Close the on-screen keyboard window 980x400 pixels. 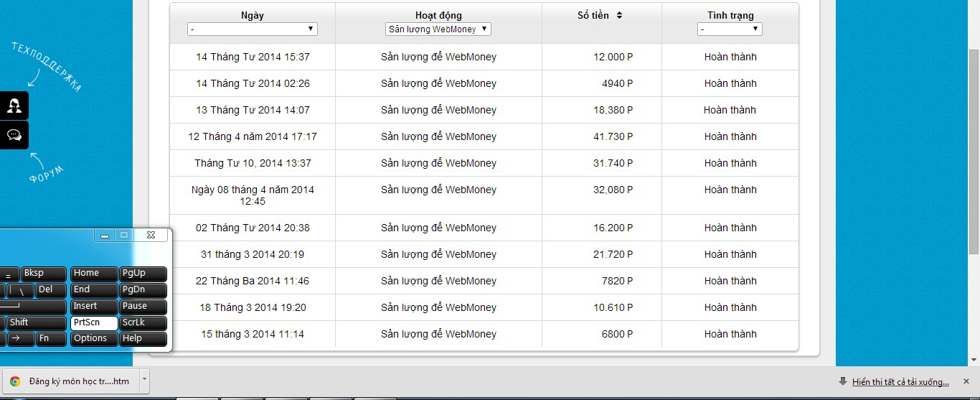pyautogui.click(x=151, y=235)
